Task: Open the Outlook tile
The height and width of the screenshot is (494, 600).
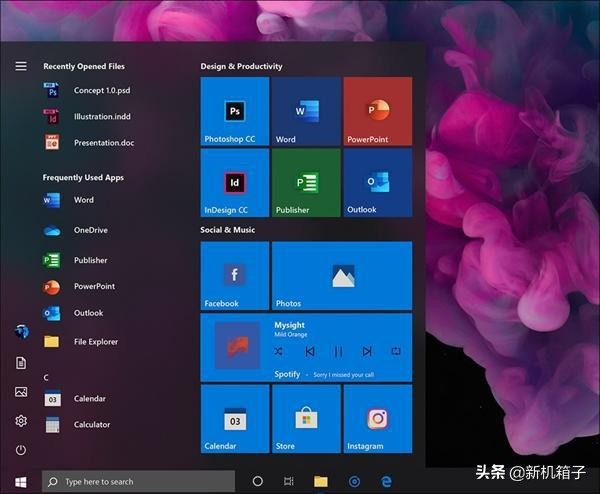Action: [378, 183]
